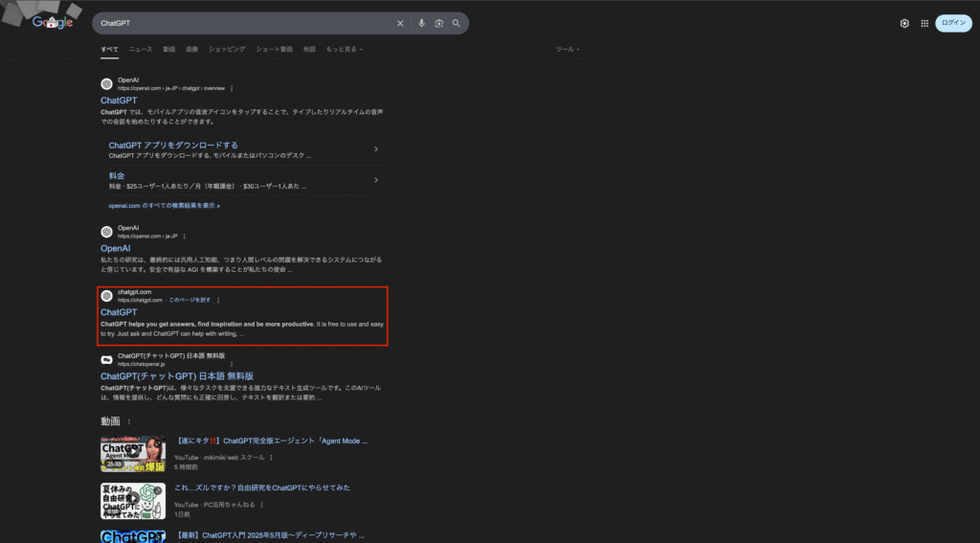
Task: Expand the もっと見る dropdown
Action: 345,49
